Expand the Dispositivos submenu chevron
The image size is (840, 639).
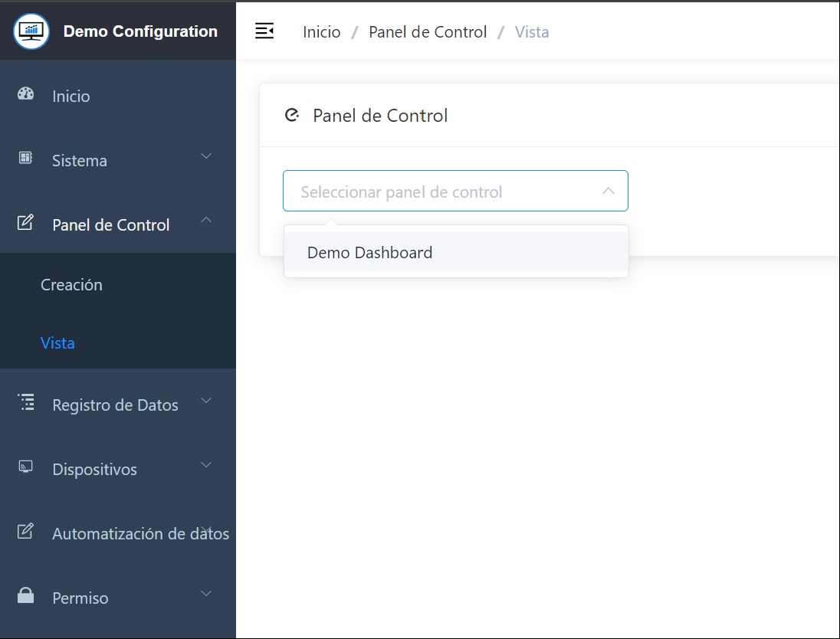pyautogui.click(x=206, y=465)
